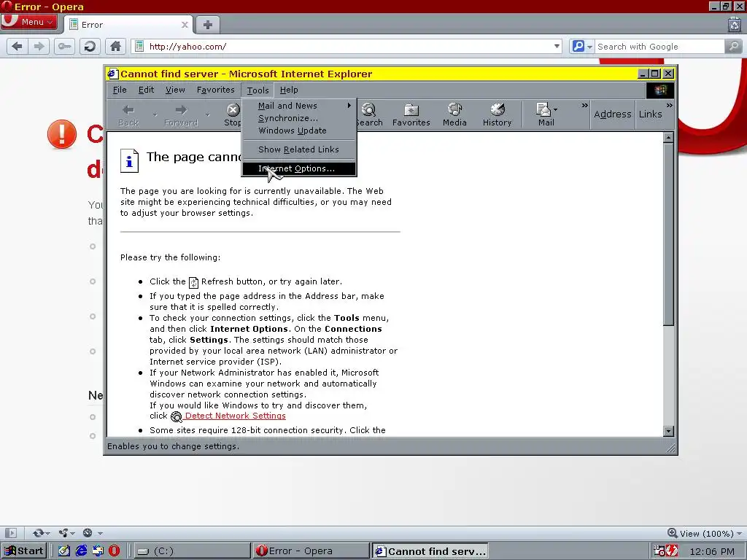Click the Links toolbar label in IE
The height and width of the screenshot is (560, 747).
(x=650, y=114)
